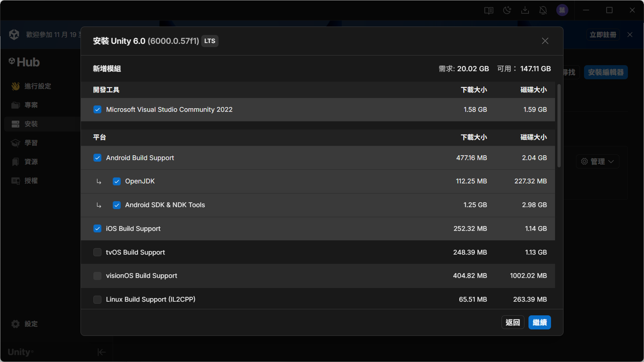644x362 pixels.
Task: Uncheck Android Build Support module
Action: coord(97,158)
